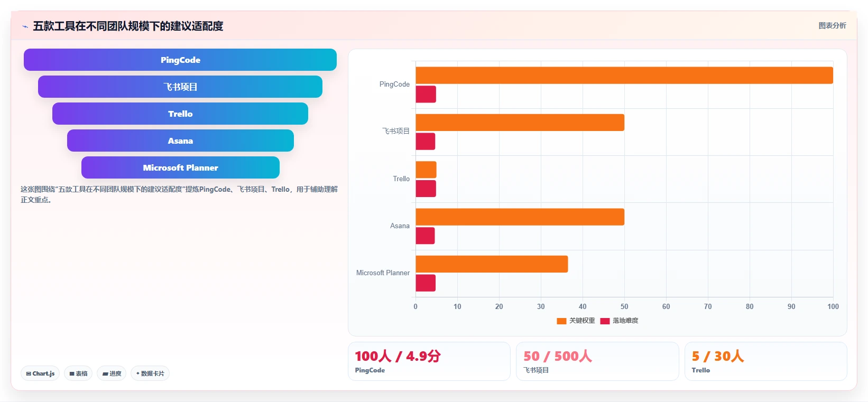
Task: Click the x-axis tick value 100
Action: click(x=833, y=306)
